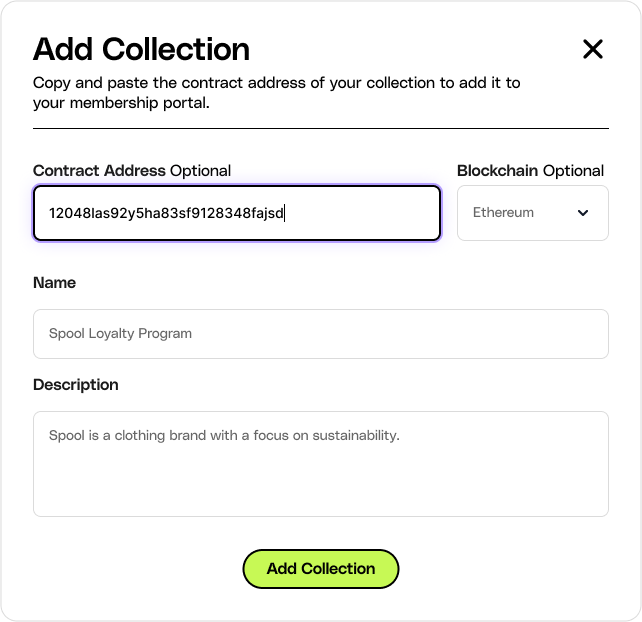Viewport: 642px width, 622px height.
Task: Click the Spool Loyalty Program placeholder
Action: (x=120, y=334)
